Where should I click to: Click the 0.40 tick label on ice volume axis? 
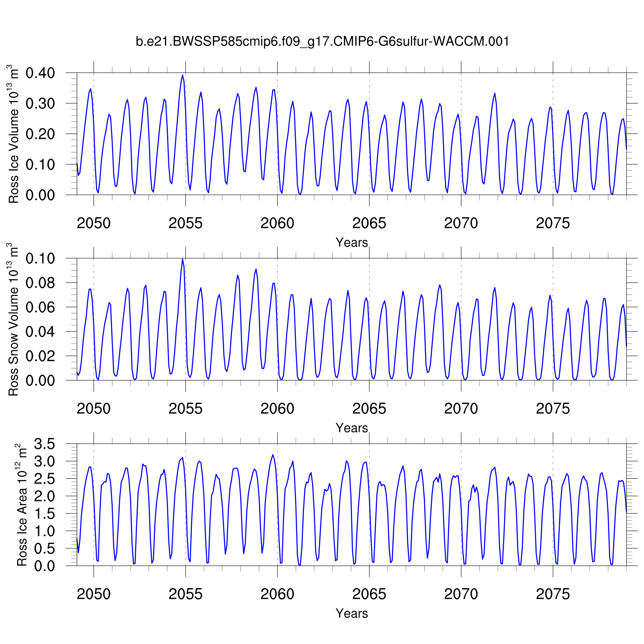pyautogui.click(x=40, y=73)
